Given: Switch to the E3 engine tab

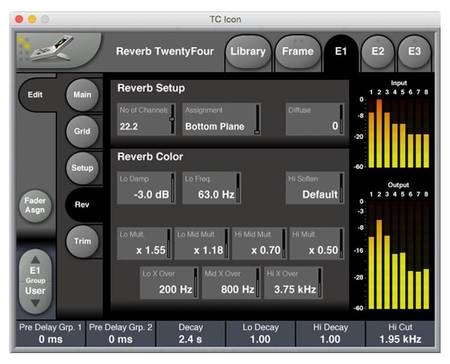Looking at the screenshot, I should [414, 52].
